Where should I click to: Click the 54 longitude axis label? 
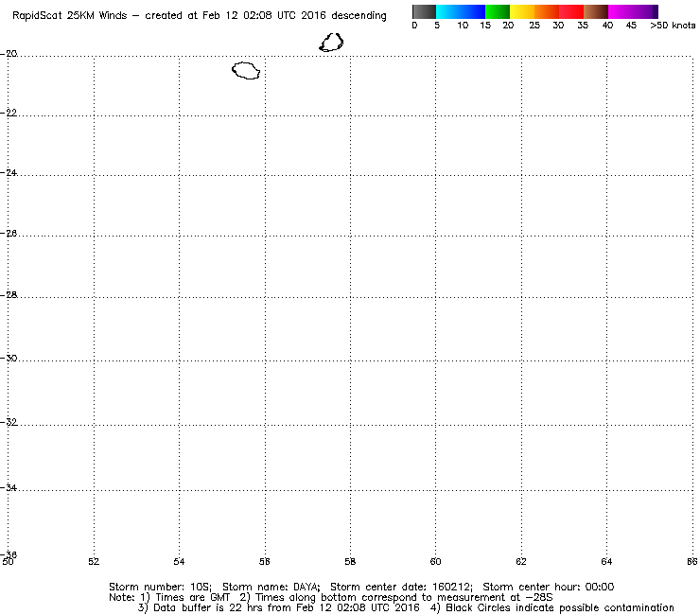[x=179, y=561]
